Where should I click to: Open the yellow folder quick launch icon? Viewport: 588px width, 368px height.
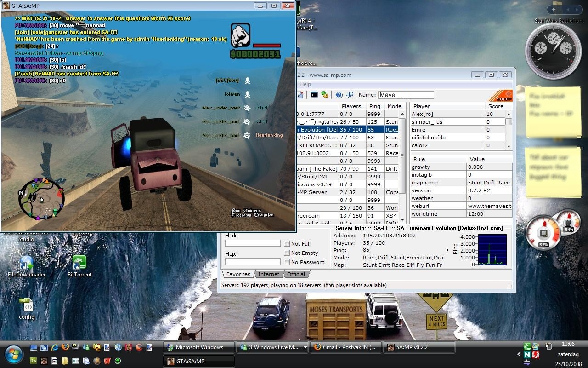(65, 361)
